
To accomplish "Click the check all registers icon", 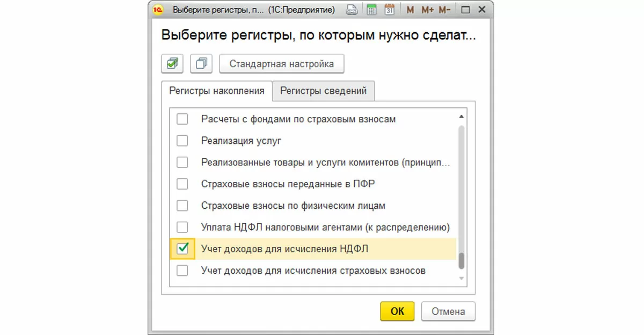I will click(x=172, y=63).
